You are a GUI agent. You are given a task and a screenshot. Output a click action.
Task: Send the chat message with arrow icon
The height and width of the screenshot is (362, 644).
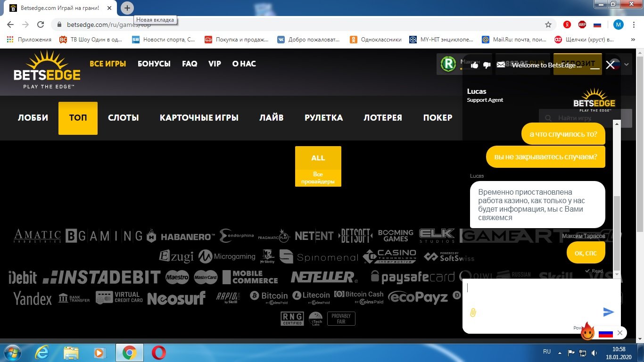[x=608, y=312]
